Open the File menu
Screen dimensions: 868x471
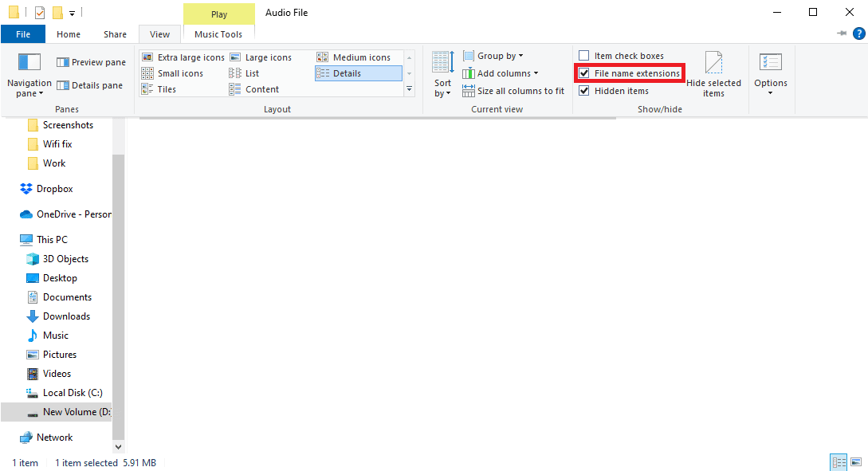pyautogui.click(x=23, y=34)
